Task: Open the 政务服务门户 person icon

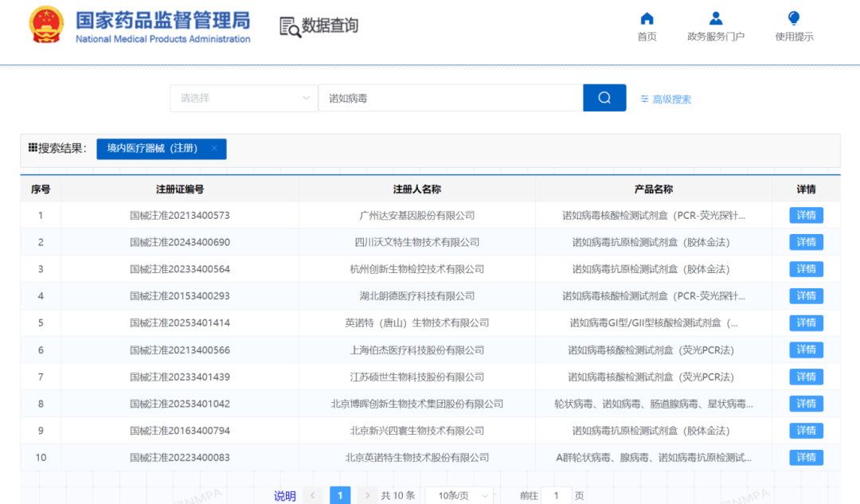Action: click(x=716, y=18)
